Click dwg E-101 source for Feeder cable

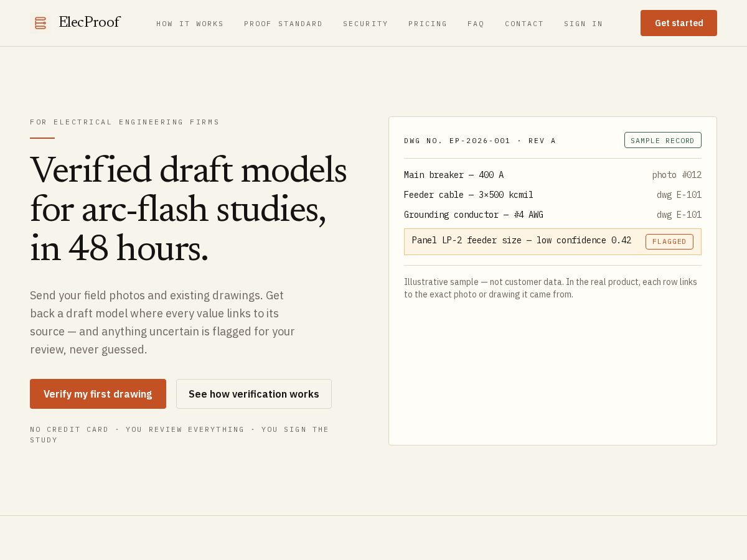tap(679, 195)
